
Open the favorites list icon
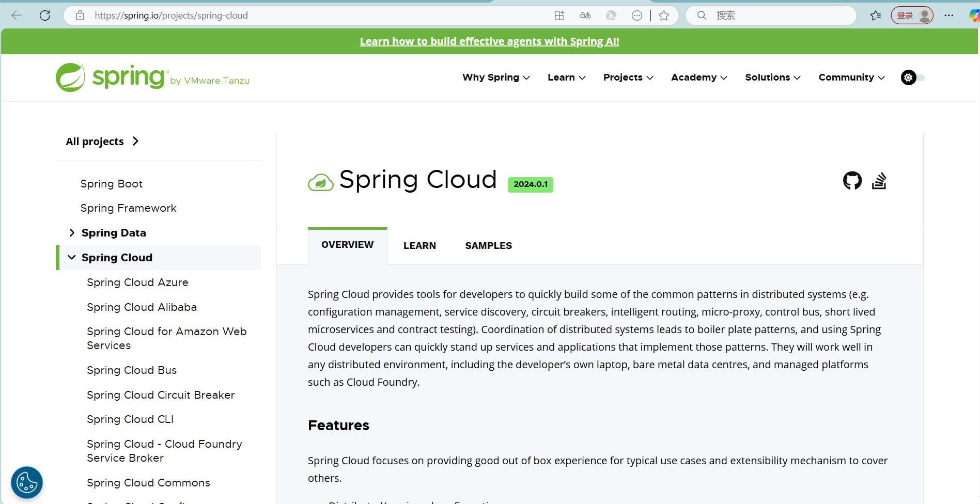point(876,15)
